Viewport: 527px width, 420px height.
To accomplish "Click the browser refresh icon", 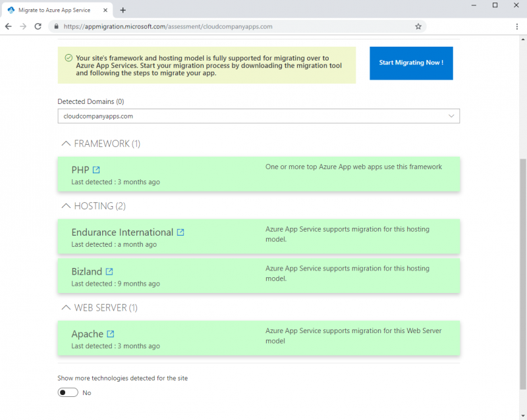I will tap(38, 27).
